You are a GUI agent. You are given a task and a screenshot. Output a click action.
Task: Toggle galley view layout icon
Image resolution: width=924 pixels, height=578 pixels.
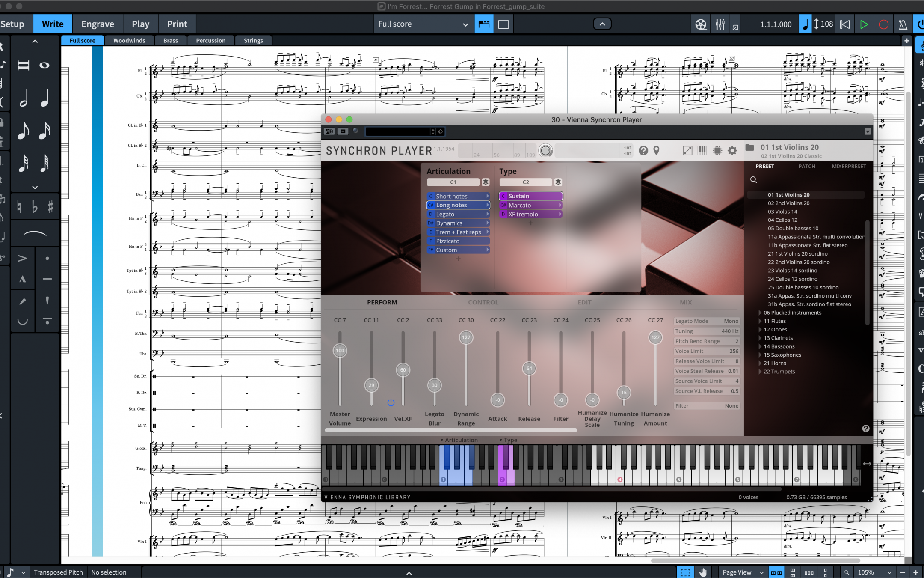484,24
